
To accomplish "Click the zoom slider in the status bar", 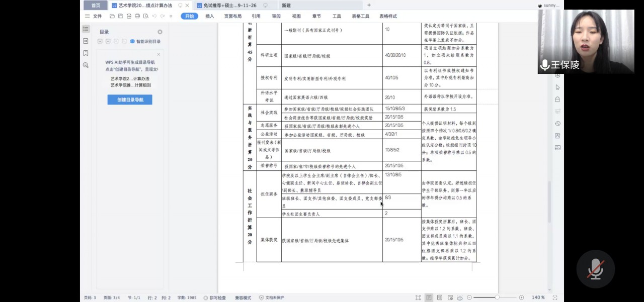I will (497, 297).
